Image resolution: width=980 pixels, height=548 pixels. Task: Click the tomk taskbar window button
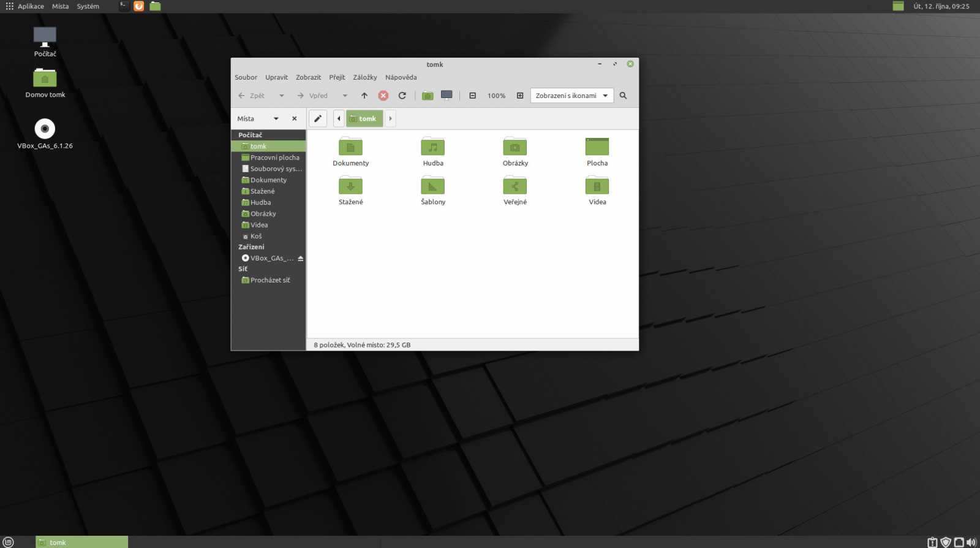coord(81,542)
